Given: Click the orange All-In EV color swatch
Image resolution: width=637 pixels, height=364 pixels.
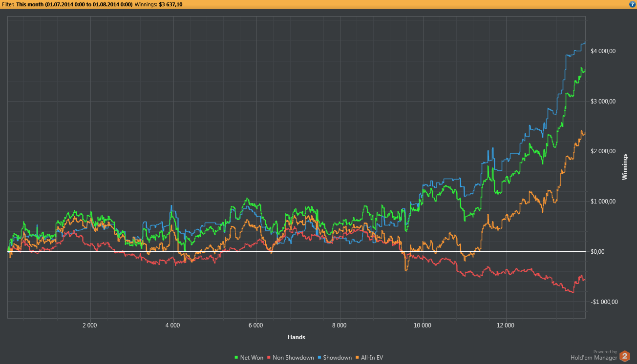Looking at the screenshot, I should point(356,358).
